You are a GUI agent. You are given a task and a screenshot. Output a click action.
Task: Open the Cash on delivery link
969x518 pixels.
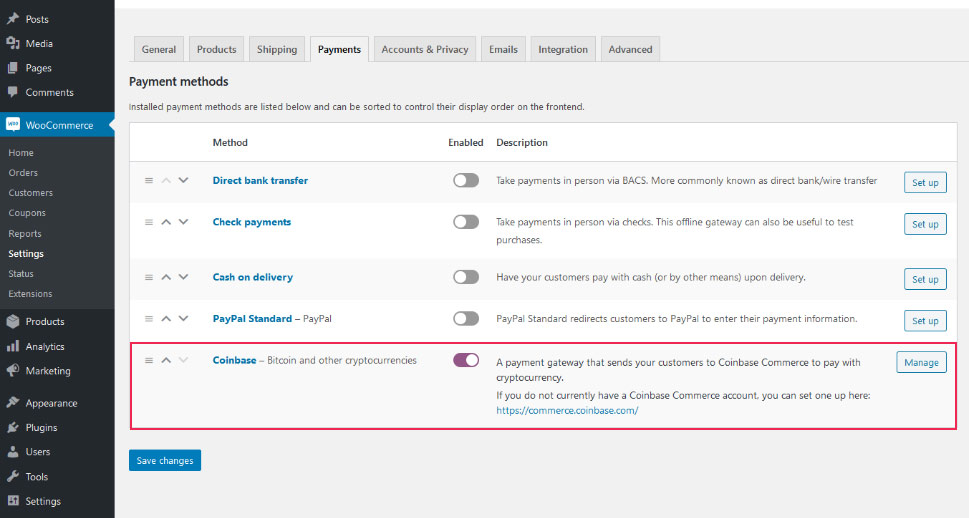(253, 277)
